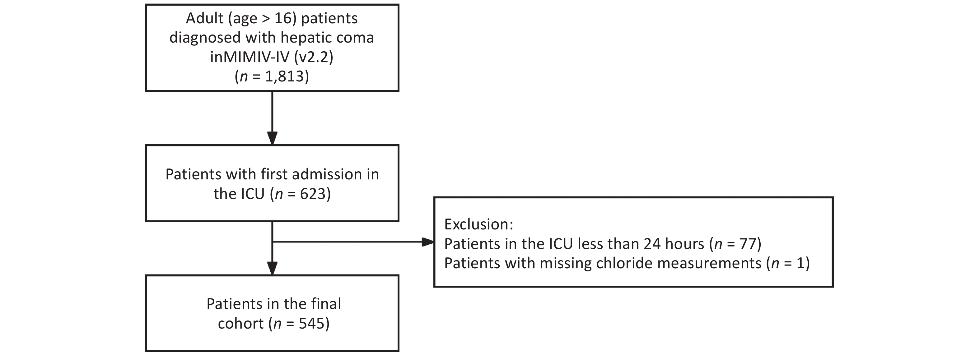
Task: Click the 'Exclusion:' heading
Action: (x=478, y=224)
